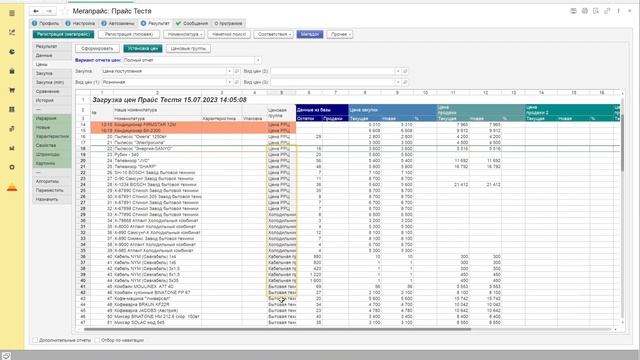Expand the Вид цен (2) dropdown

click(398, 71)
